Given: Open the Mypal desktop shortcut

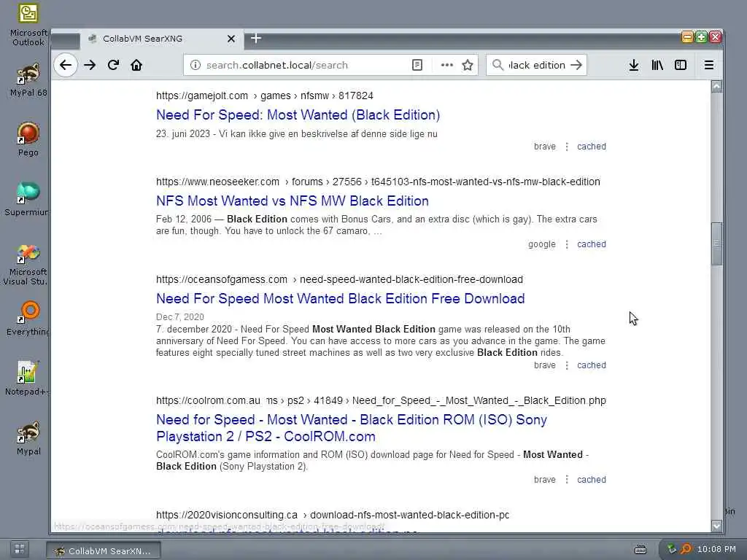Looking at the screenshot, I should 28,438.
